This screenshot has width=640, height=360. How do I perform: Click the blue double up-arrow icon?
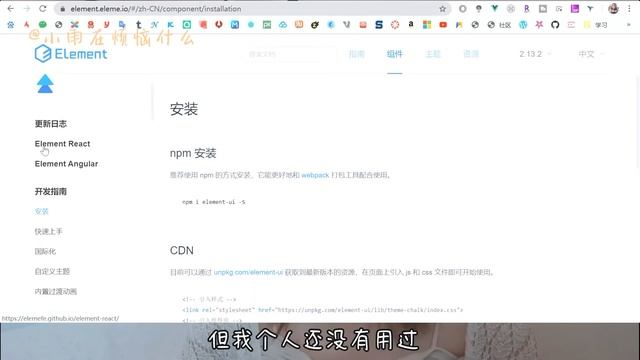pos(45,84)
